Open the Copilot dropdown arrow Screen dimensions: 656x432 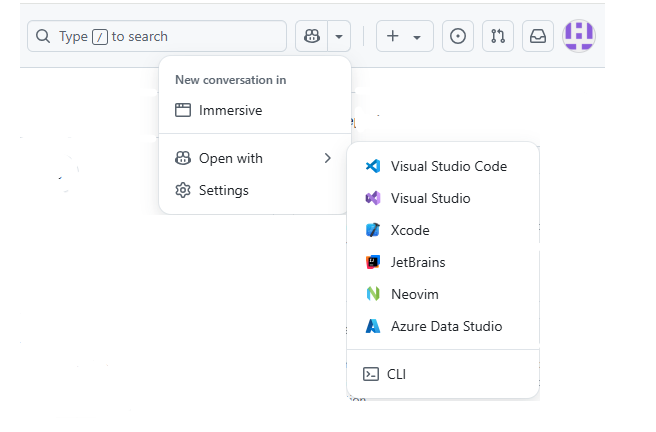tap(339, 36)
